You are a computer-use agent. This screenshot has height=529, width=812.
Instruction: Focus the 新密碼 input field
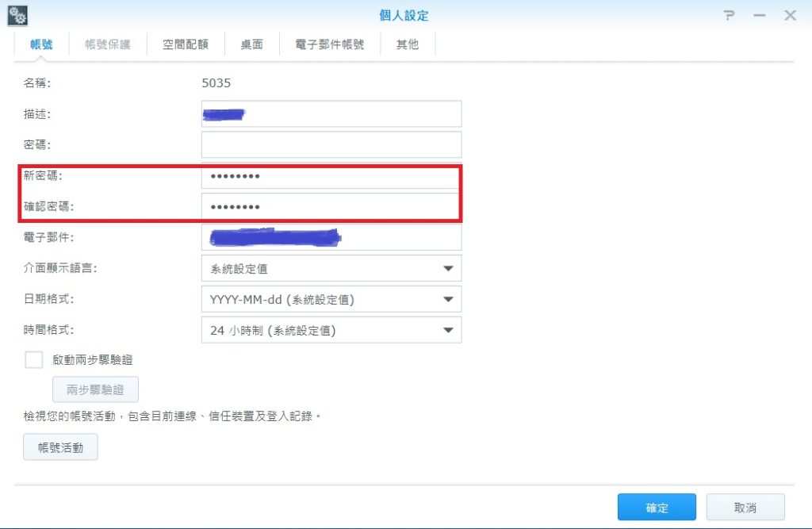click(331, 176)
